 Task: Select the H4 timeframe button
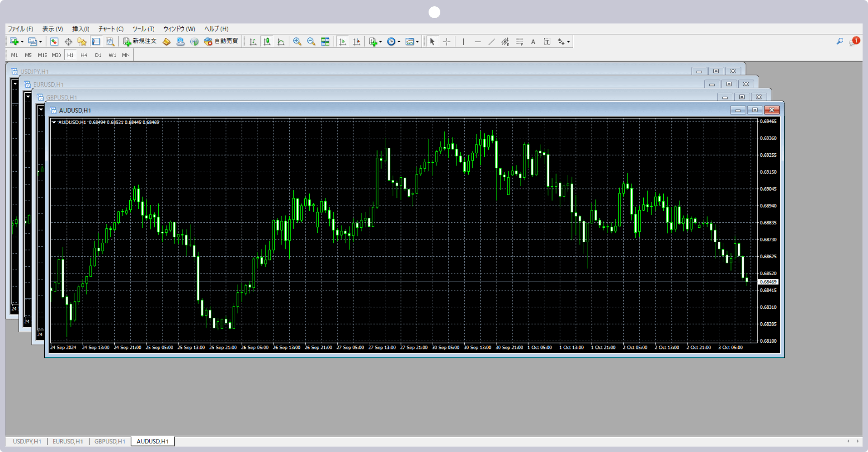[x=84, y=55]
